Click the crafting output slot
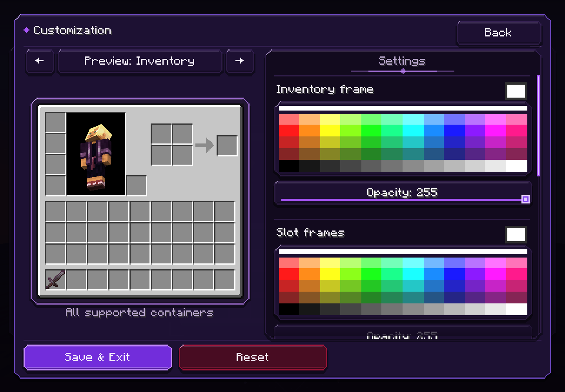 [x=227, y=145]
